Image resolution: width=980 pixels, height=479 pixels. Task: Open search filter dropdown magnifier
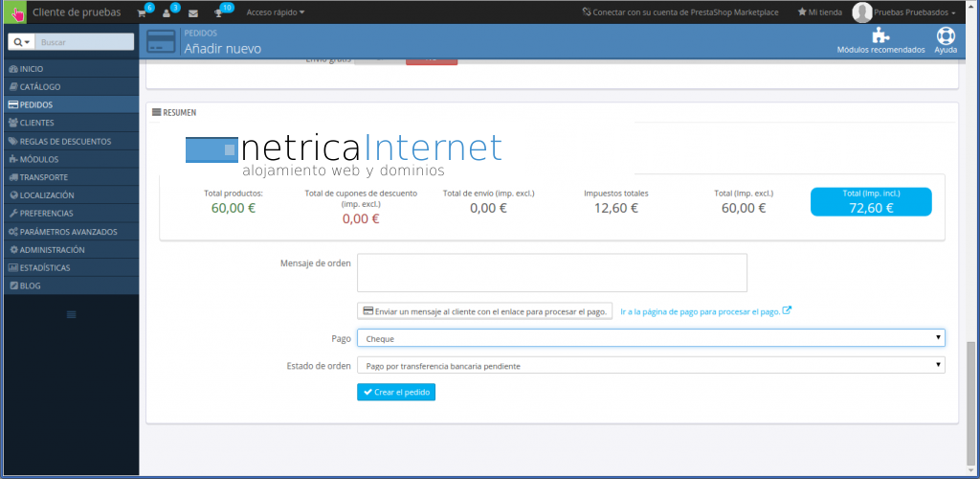[21, 42]
